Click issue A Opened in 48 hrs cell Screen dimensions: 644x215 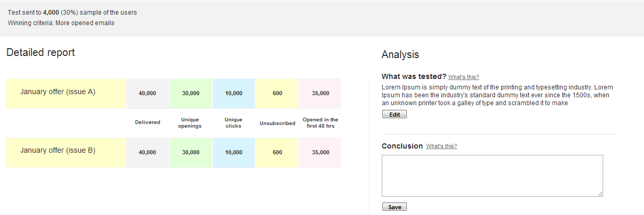(320, 93)
